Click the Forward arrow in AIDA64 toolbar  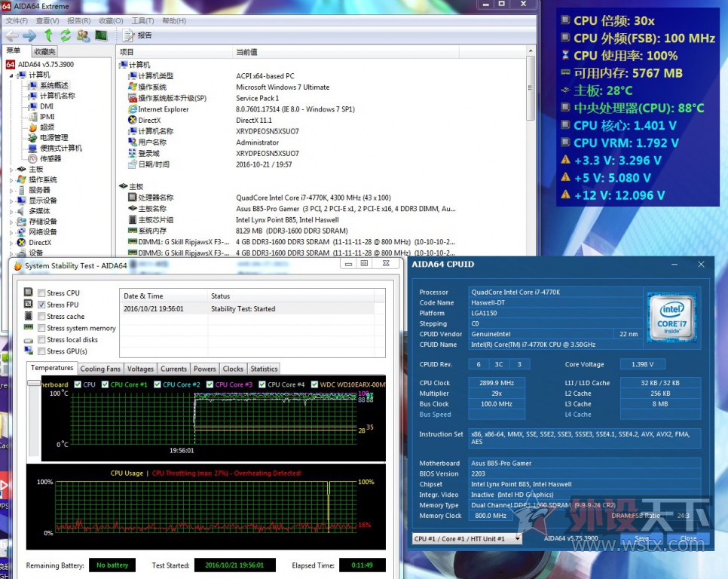coord(29,35)
